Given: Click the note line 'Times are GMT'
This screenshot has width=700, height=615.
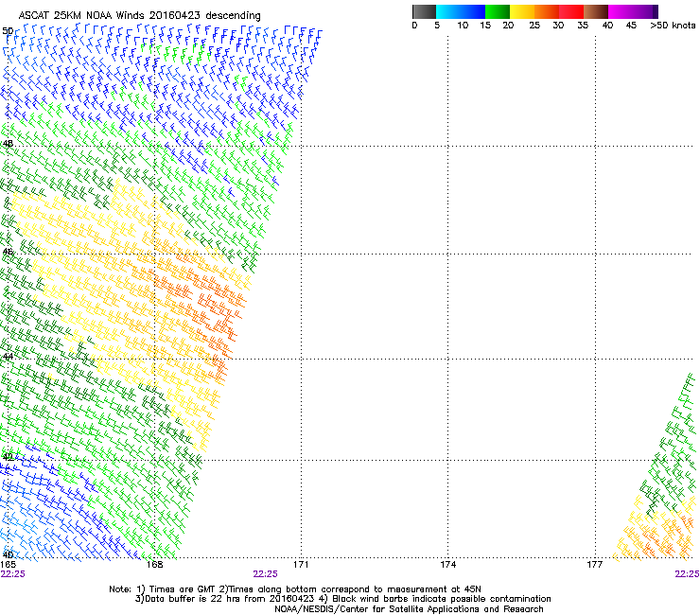Looking at the screenshot, I should [294, 589].
